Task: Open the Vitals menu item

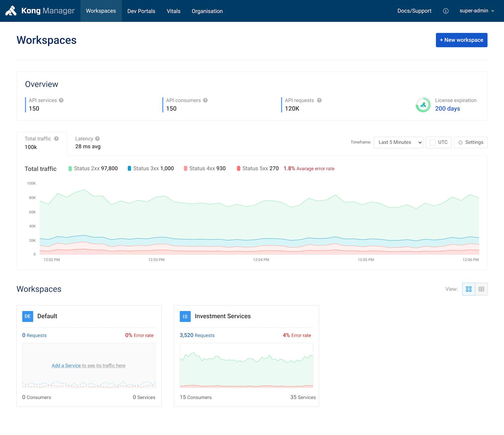Action: (x=173, y=11)
